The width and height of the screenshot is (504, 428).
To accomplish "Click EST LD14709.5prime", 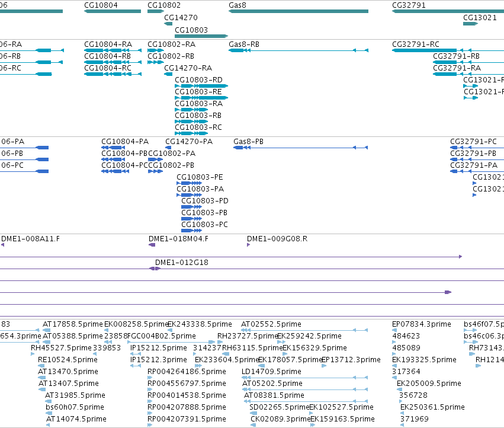I will tap(271, 372).
